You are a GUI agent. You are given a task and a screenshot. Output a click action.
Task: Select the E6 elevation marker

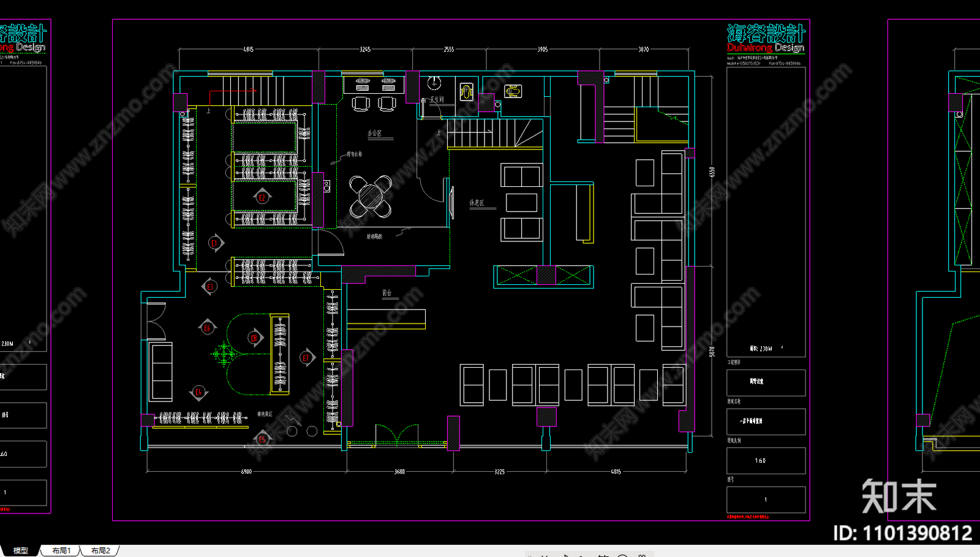pos(207,328)
